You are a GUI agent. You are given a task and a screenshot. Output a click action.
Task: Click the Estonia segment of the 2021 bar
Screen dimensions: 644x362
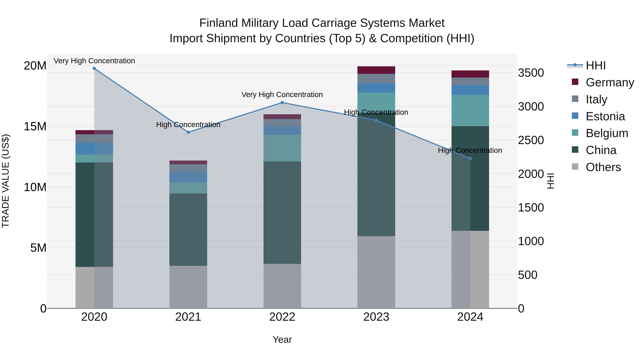(x=188, y=177)
